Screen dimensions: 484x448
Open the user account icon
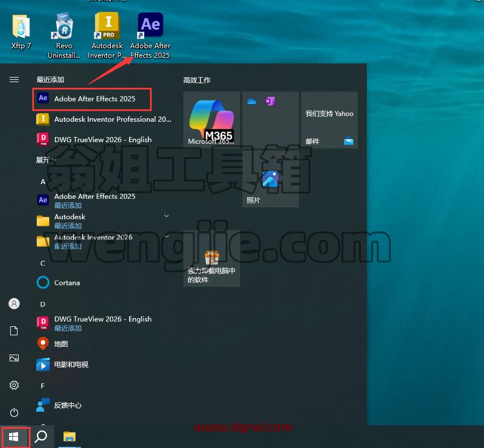point(14,304)
